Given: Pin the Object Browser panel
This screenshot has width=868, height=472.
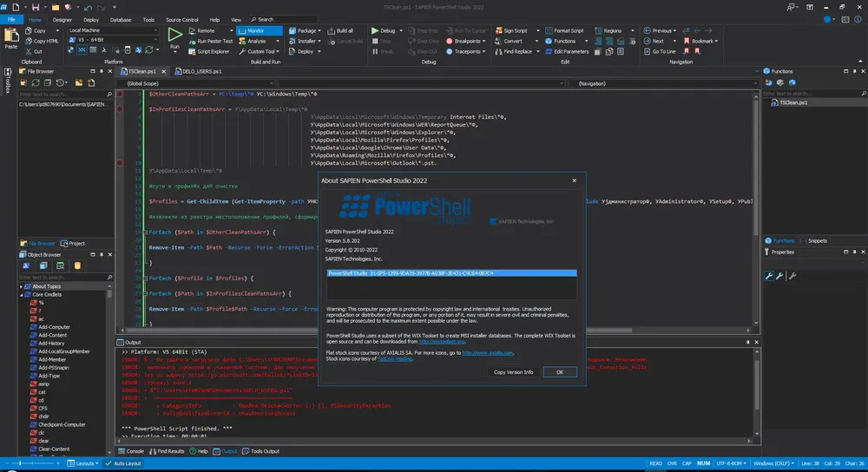Looking at the screenshot, I should click(x=101, y=254).
